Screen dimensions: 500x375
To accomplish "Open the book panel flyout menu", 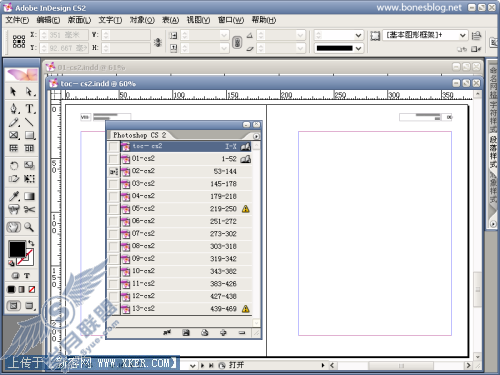I will 256,136.
